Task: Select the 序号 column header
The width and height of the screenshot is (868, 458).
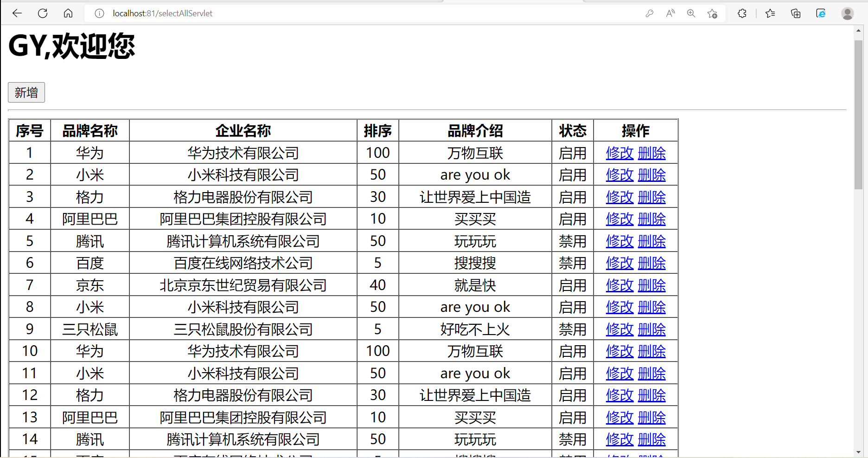Action: (x=30, y=131)
